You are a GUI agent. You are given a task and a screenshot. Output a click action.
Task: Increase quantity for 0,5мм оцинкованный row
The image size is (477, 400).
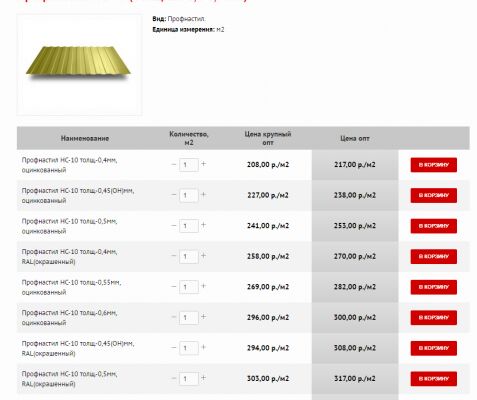(204, 225)
